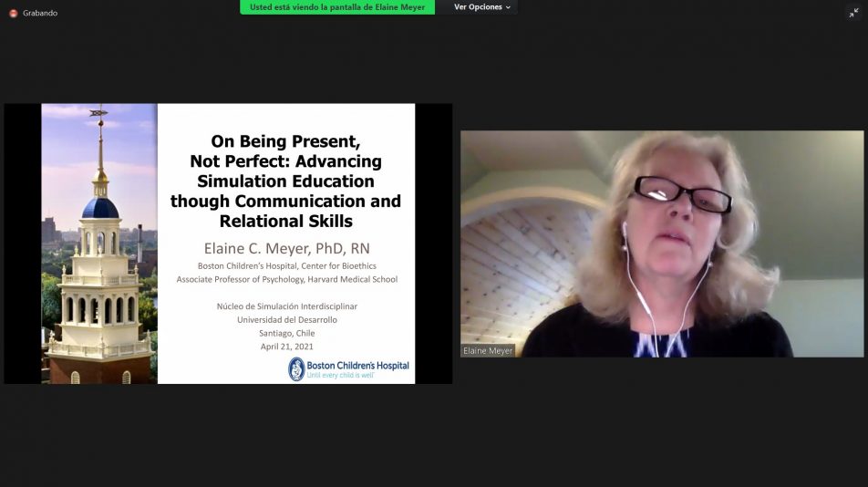The width and height of the screenshot is (868, 487).
Task: Click the red recording indicator icon
Action: point(13,13)
